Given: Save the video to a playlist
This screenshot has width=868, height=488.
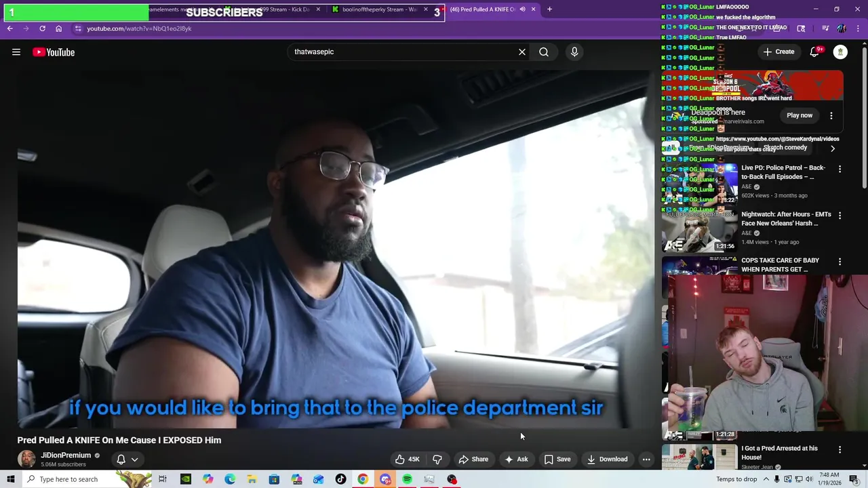Looking at the screenshot, I should [x=557, y=459].
